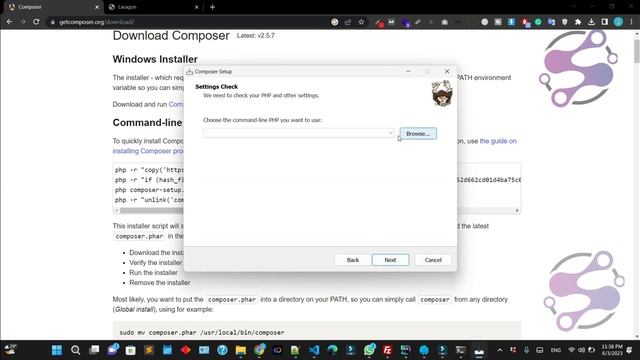The height and width of the screenshot is (360, 640).
Task: Open Google Chrome from the taskbar
Action: tap(259, 350)
